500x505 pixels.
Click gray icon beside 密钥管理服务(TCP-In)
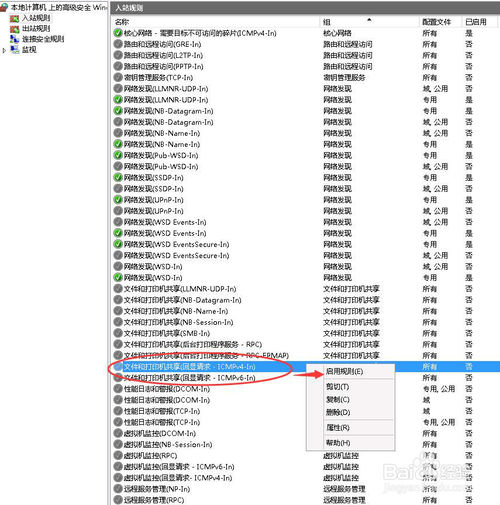click(118, 77)
